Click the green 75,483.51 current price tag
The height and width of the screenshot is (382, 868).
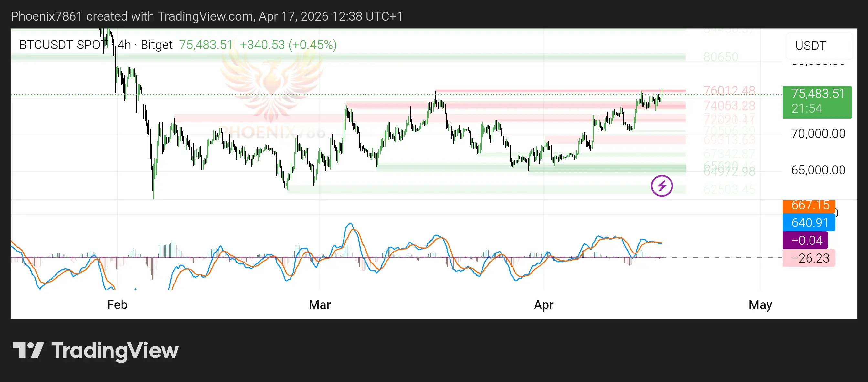[x=817, y=102]
